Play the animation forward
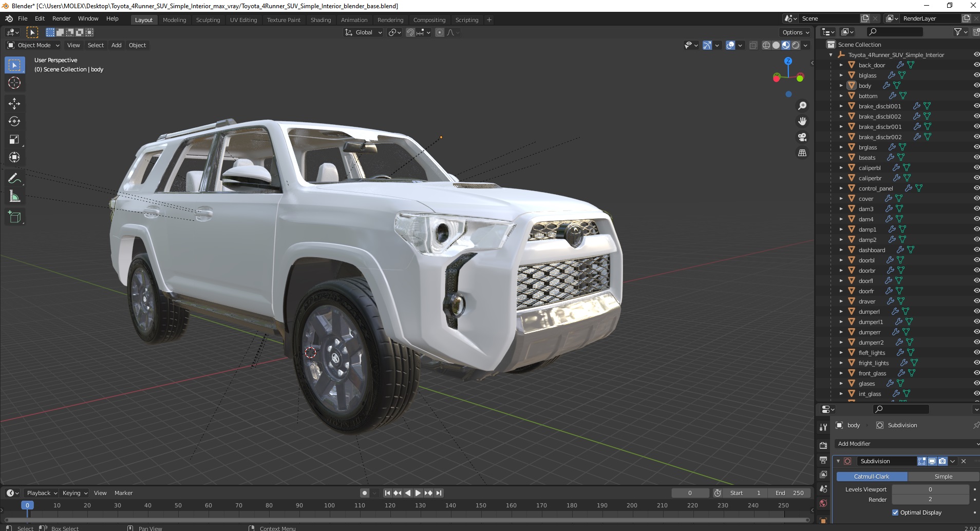980x531 pixels. 418,493
